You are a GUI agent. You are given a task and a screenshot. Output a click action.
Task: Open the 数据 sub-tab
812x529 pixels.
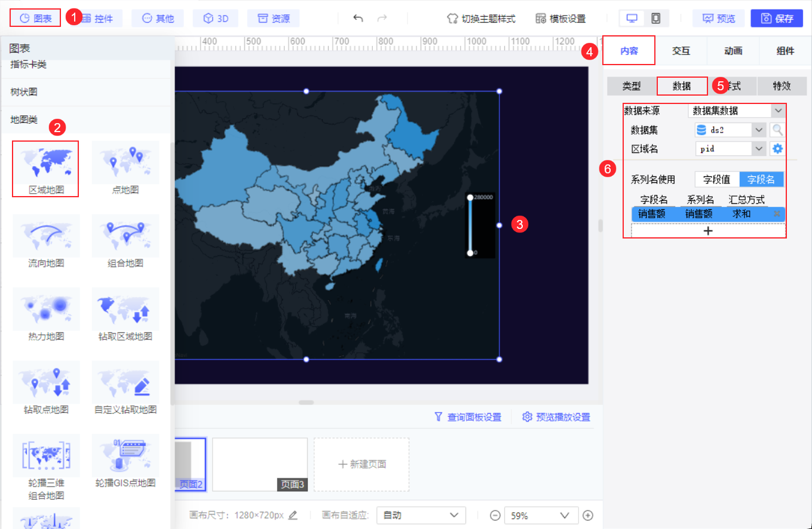[x=682, y=86]
